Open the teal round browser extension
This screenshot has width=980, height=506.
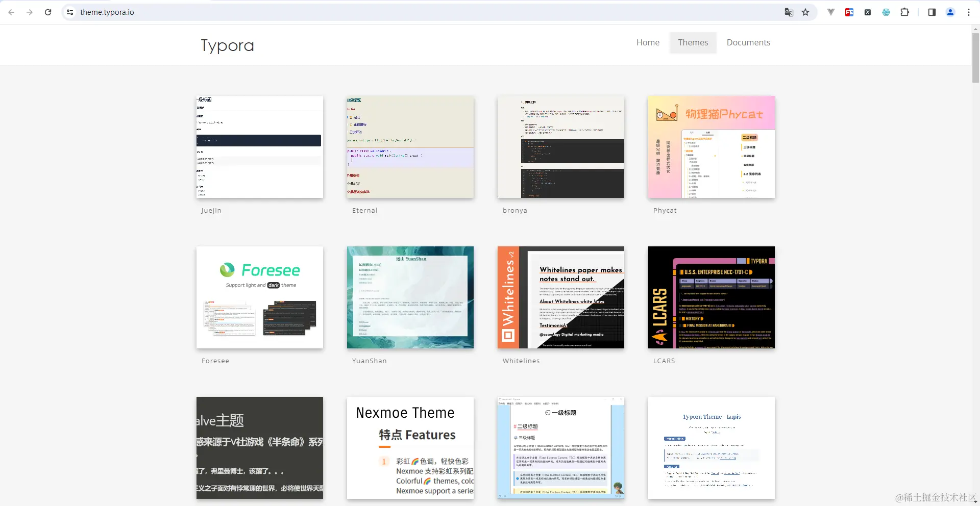coord(886,12)
